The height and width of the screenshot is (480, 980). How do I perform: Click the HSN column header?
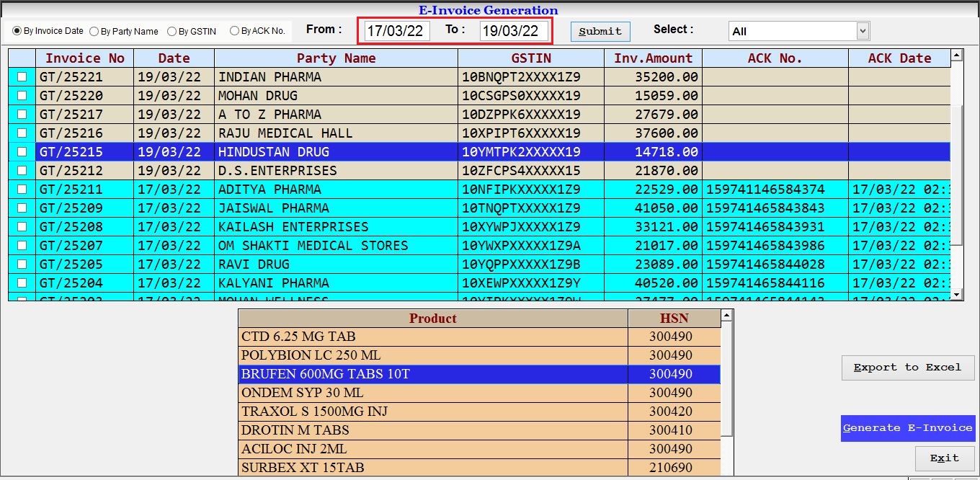point(674,318)
